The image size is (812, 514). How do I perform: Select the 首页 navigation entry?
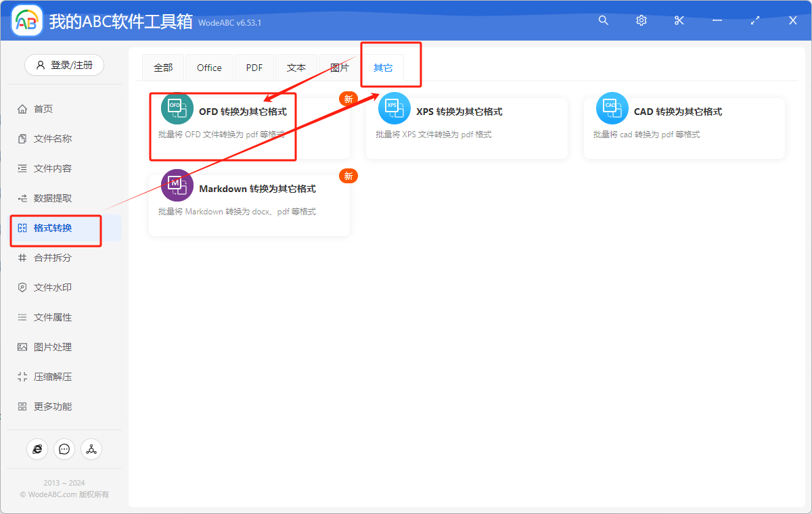point(54,108)
